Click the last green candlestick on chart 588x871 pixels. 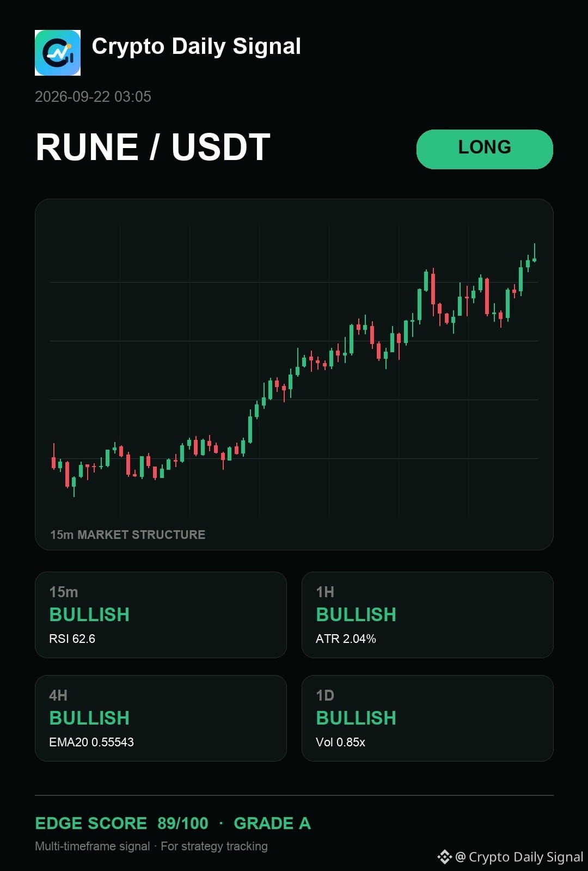535,254
